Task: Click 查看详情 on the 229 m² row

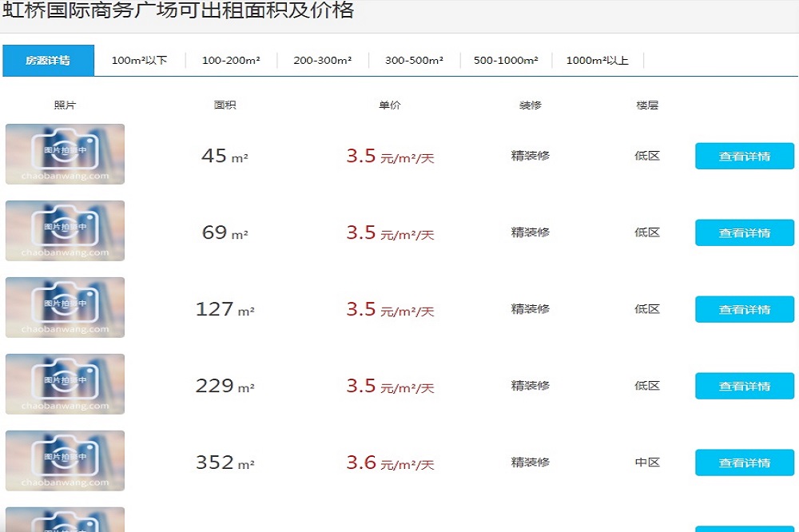Action: [x=745, y=386]
